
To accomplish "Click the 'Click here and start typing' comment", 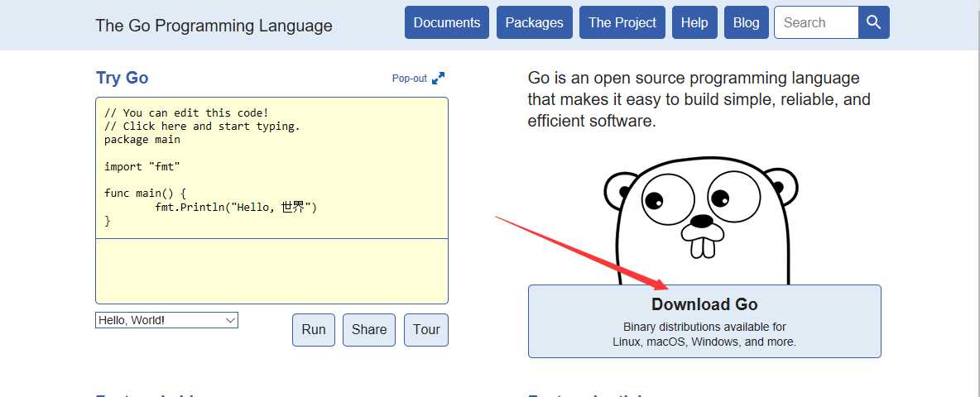I will point(202,126).
